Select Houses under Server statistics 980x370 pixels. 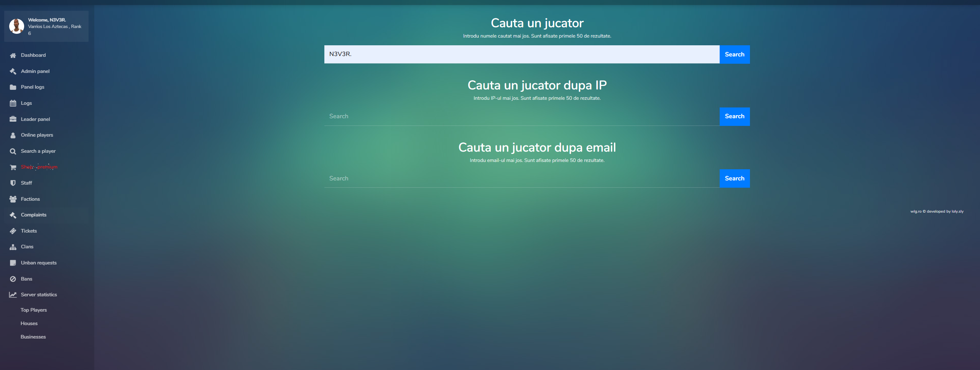tap(29, 324)
